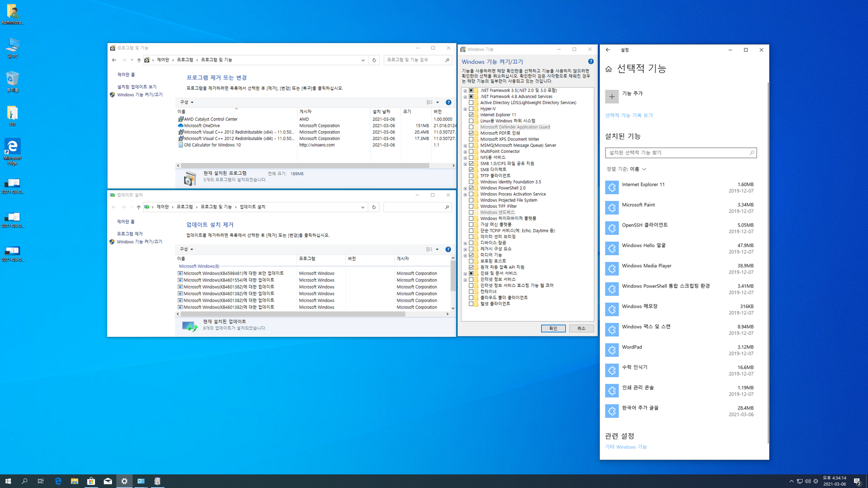This screenshot has width=868, height=488.
Task: Open the 내 PC desktop icon
Action: coord(13,48)
